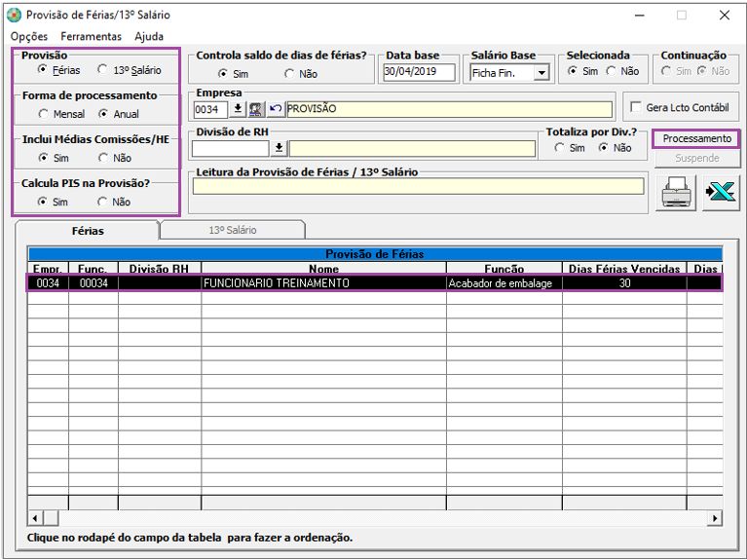Click the Divisão de RH code field
Image resolution: width=747 pixels, height=560 pixels.
(x=231, y=148)
